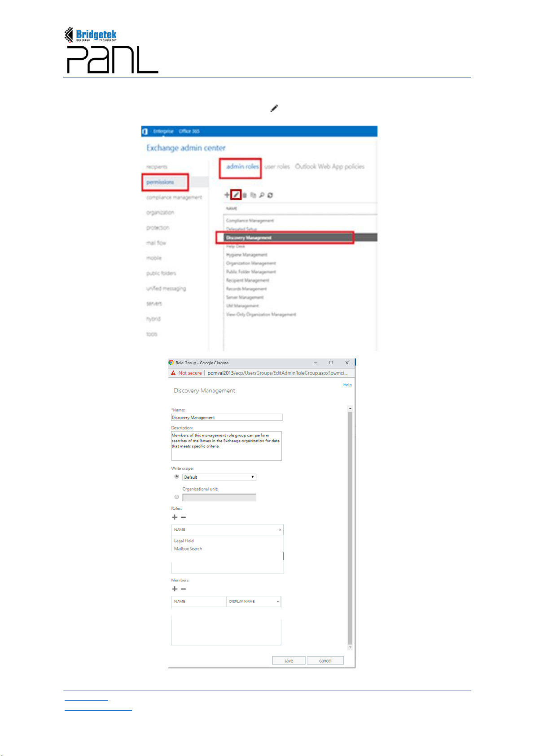Click the Name field containing Discovery Management
Image resolution: width=535 pixels, height=756 pixels.
(x=227, y=417)
